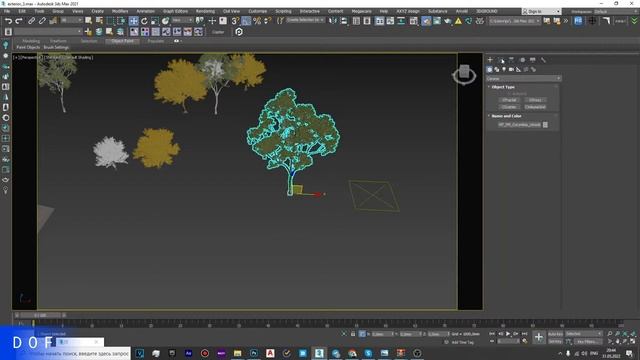Switch to the Object Paint ribbon tab
This screenshot has height=360, width=640.
pos(122,41)
